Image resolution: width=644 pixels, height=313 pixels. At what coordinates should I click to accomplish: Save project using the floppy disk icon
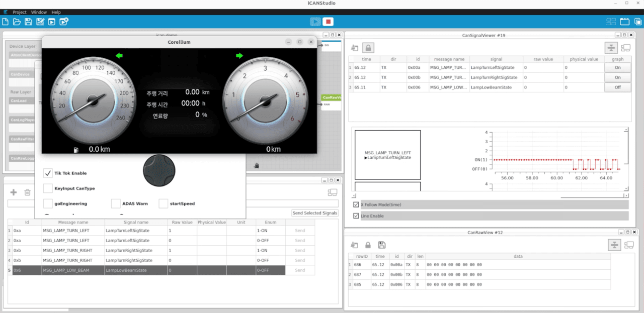click(x=28, y=22)
